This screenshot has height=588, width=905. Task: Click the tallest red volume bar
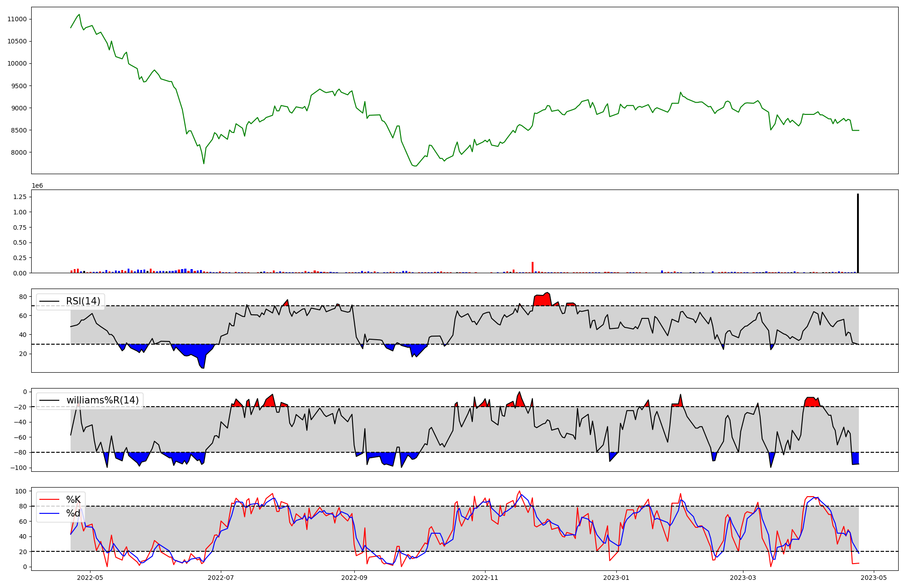coord(533,267)
